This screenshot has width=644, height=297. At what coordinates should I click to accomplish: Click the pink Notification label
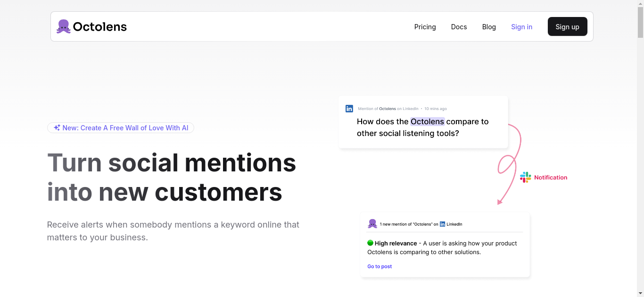pyautogui.click(x=551, y=178)
